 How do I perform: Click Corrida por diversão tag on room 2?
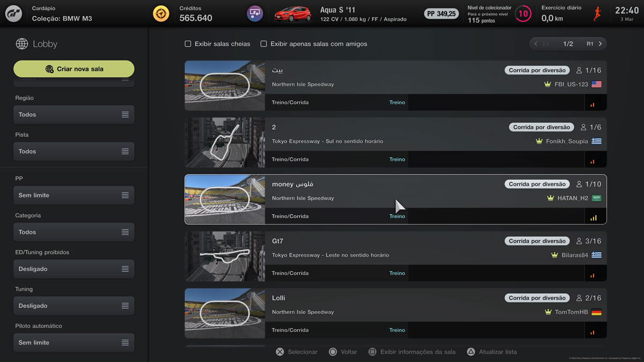coord(541,127)
